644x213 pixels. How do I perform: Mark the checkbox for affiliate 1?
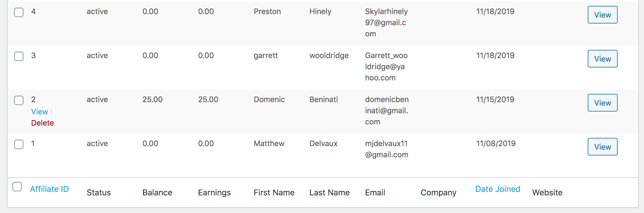tap(19, 144)
